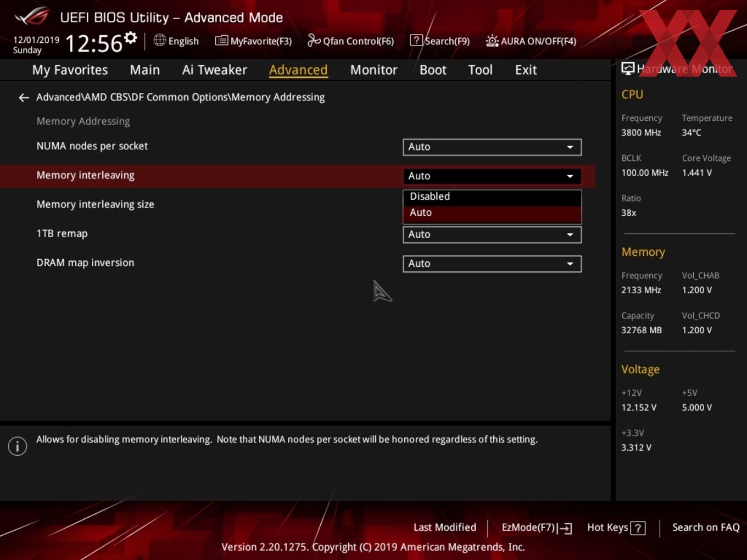The width and height of the screenshot is (747, 560).
Task: Select the Memory interleaving row label
Action: coord(85,175)
